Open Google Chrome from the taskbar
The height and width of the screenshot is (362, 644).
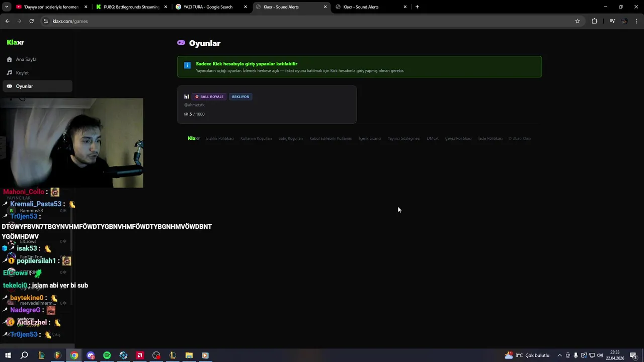pos(74,355)
